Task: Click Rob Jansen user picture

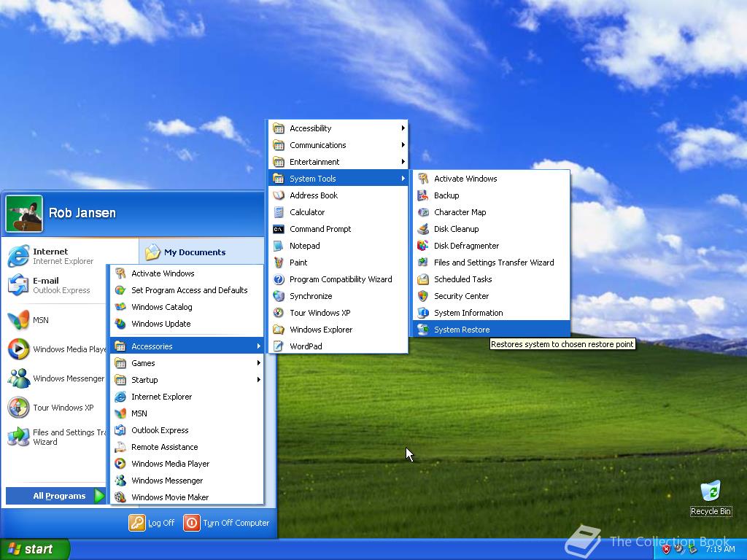Action: 24,214
